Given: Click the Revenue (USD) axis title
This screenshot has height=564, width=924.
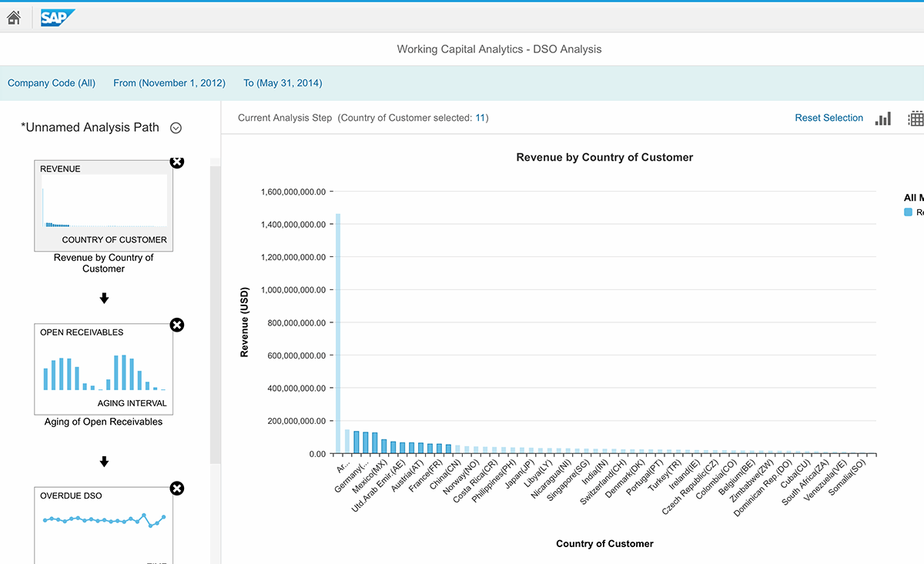Looking at the screenshot, I should tap(244, 322).
